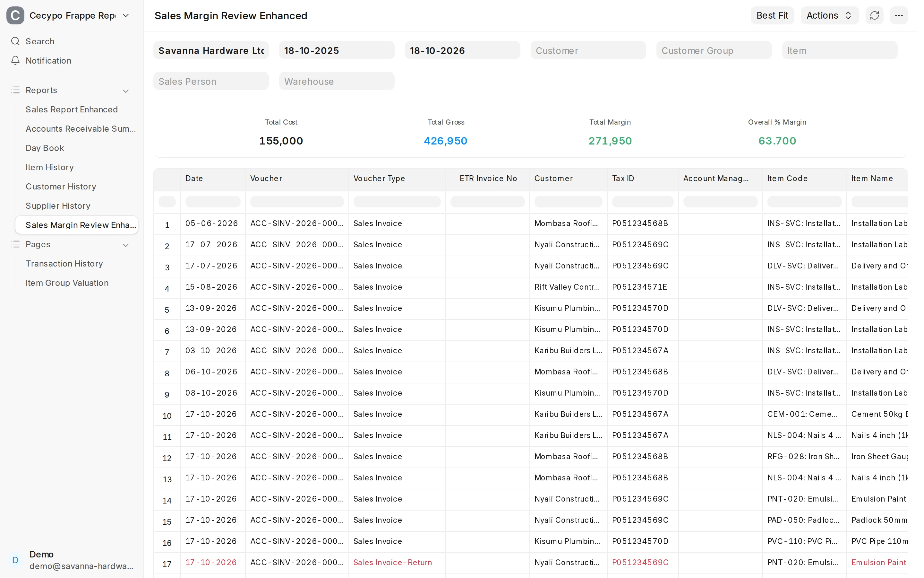
Task: Click the Customer filter field
Action: point(588,50)
